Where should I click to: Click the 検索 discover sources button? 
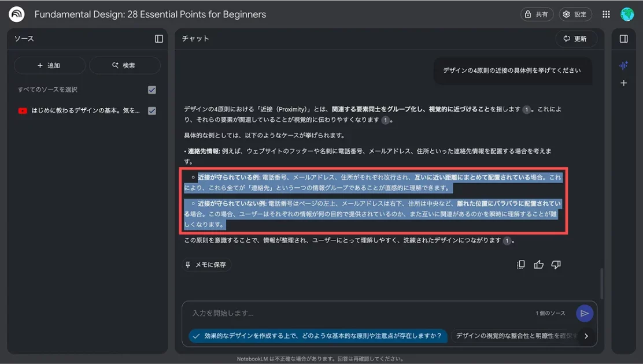(124, 65)
